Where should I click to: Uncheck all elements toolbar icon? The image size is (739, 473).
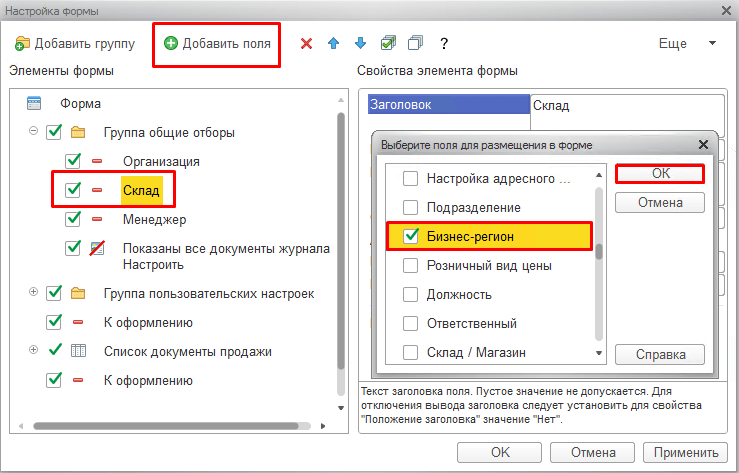click(415, 43)
